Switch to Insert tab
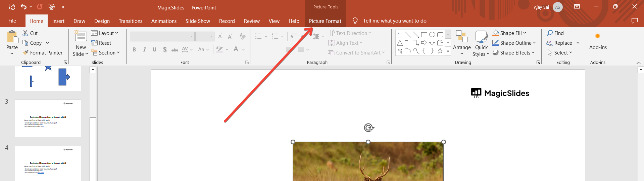The image size is (644, 181). 58,21
